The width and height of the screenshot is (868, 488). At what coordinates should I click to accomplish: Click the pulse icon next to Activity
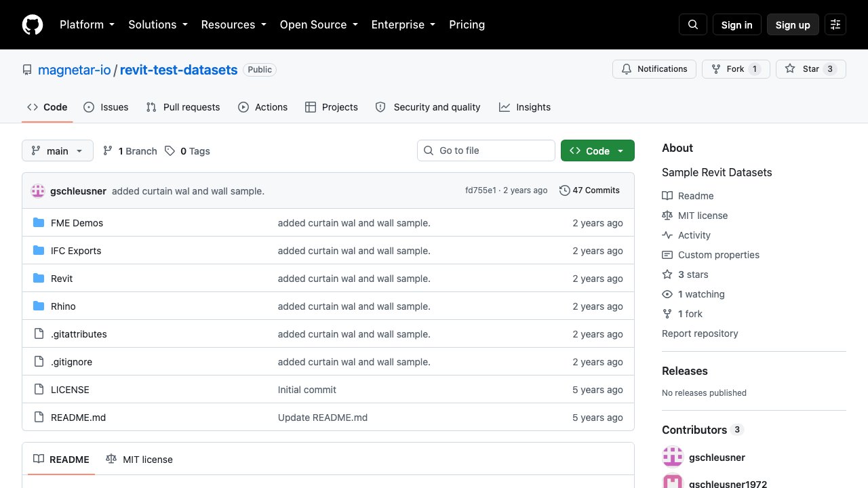(667, 235)
